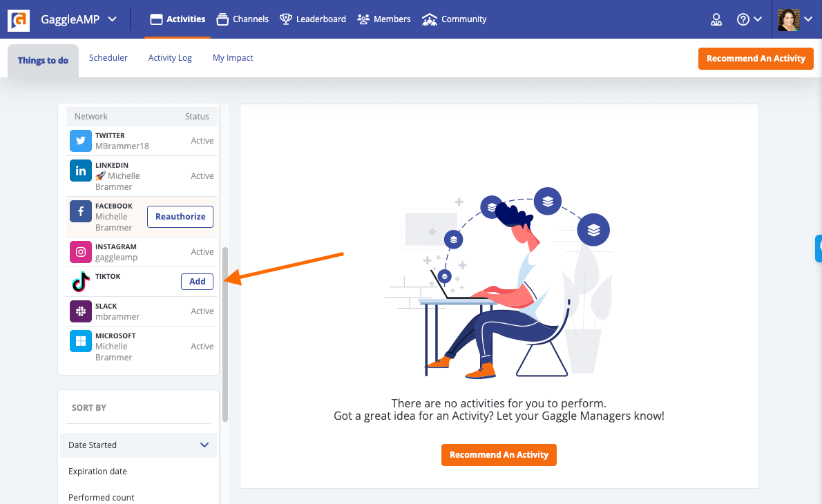This screenshot has height=504, width=822.
Task: Expand the chevron next to help icon
Action: (758, 19)
